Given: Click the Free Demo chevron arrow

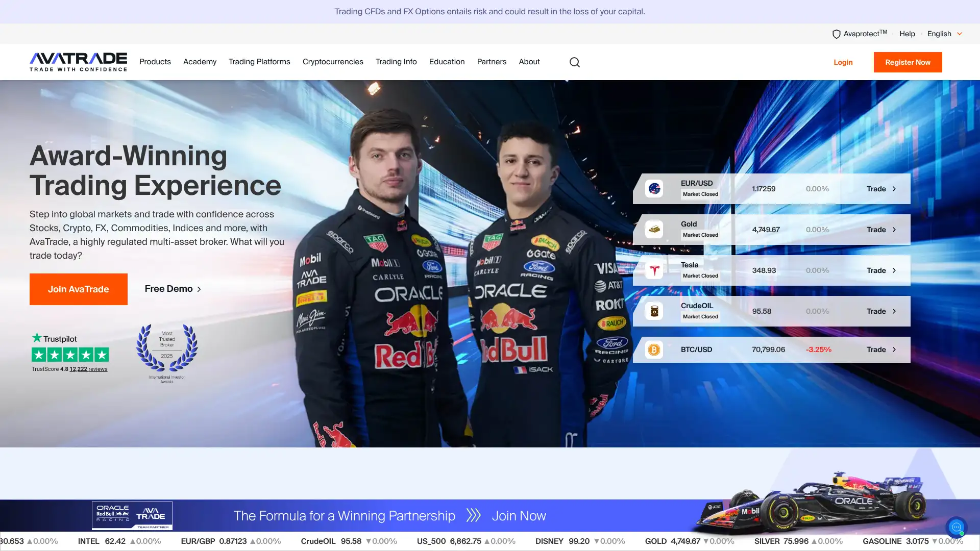Looking at the screenshot, I should 199,289.
